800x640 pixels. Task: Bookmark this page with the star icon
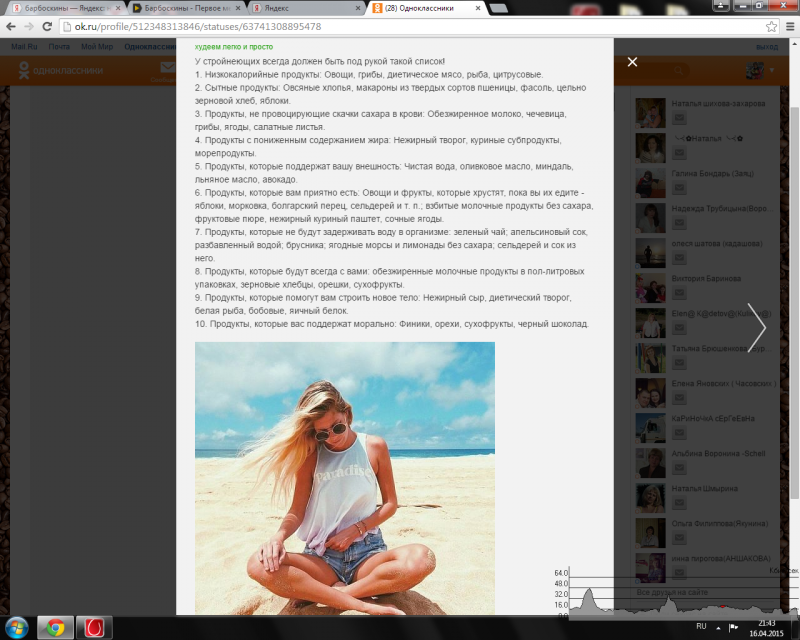(x=771, y=27)
